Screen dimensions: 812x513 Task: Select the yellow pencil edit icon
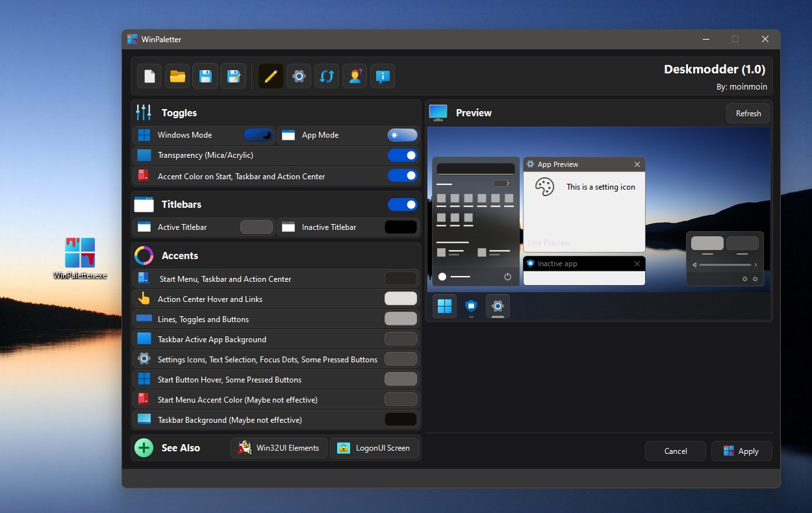[x=271, y=76]
